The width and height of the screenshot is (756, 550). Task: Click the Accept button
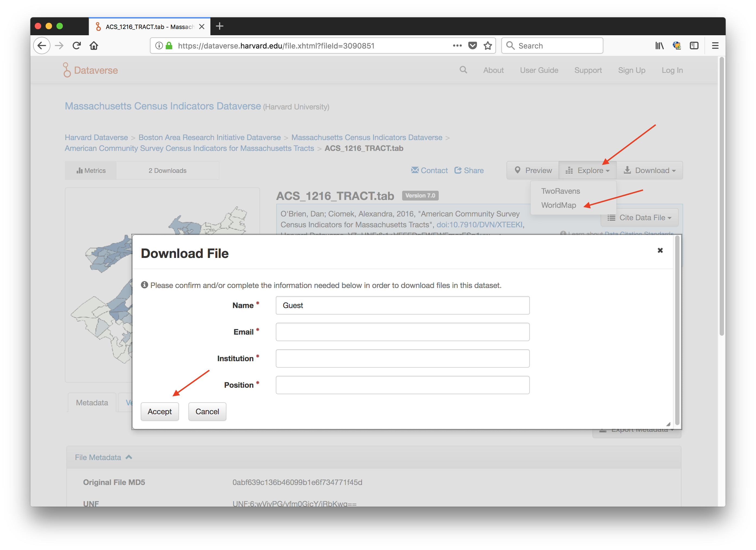(160, 412)
